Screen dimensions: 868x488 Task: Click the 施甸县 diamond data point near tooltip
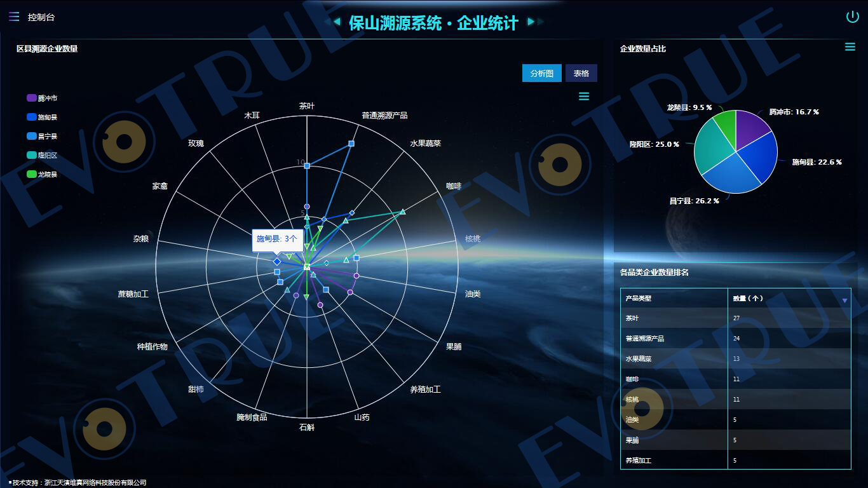277,262
